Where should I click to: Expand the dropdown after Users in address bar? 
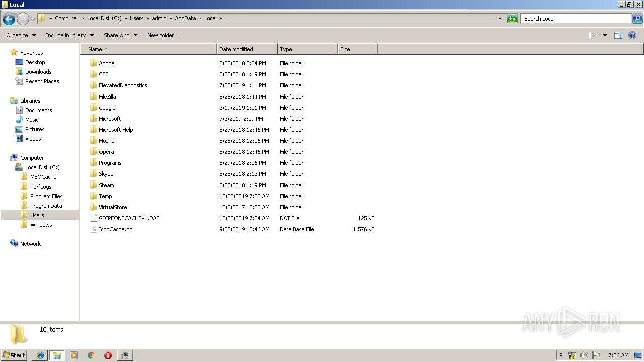coord(148,19)
